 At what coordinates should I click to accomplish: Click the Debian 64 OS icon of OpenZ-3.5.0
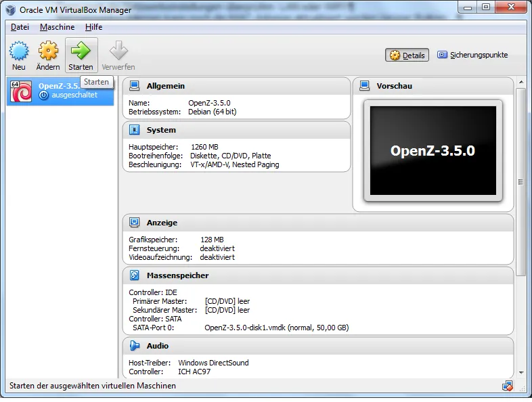click(x=21, y=91)
